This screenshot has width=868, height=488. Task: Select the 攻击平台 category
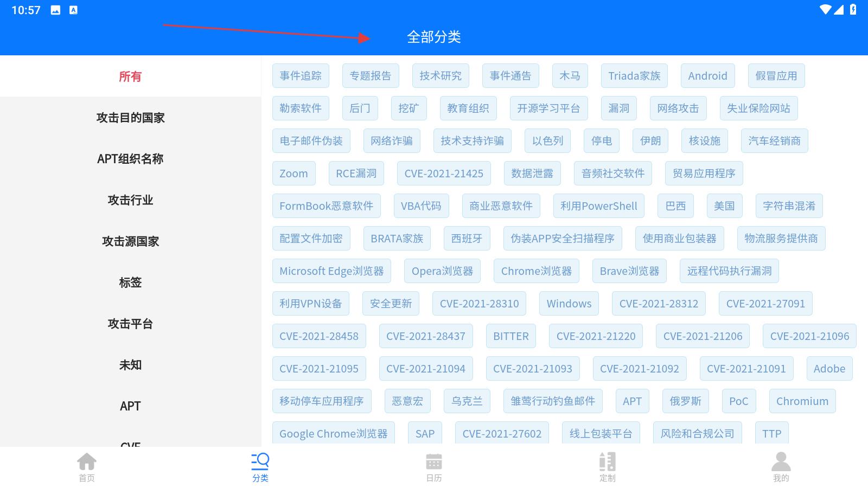pos(130,324)
